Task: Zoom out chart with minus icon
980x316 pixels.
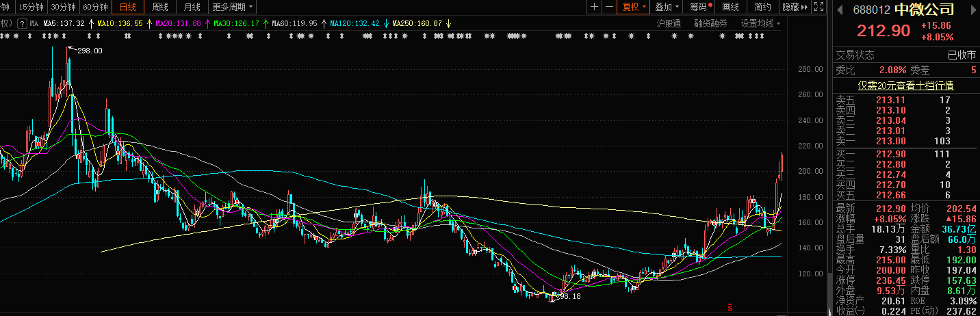Action: click(608, 8)
